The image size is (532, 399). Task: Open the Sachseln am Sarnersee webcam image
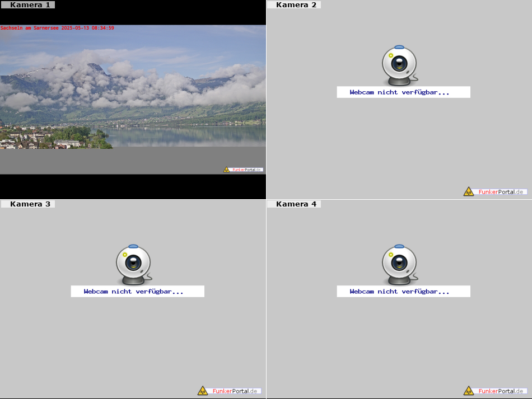click(x=133, y=99)
